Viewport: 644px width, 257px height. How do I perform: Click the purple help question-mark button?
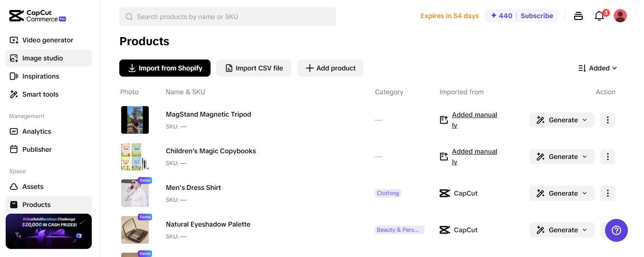pyautogui.click(x=616, y=230)
